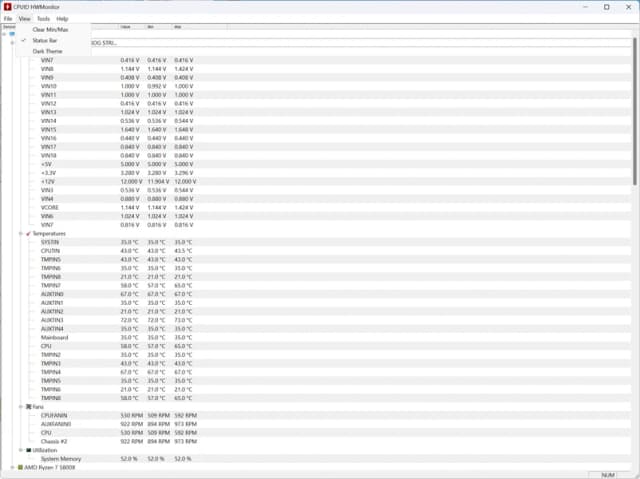Expand the AMD Ryzen 7 5800X node
The height and width of the screenshot is (479, 640).
pos(12,468)
